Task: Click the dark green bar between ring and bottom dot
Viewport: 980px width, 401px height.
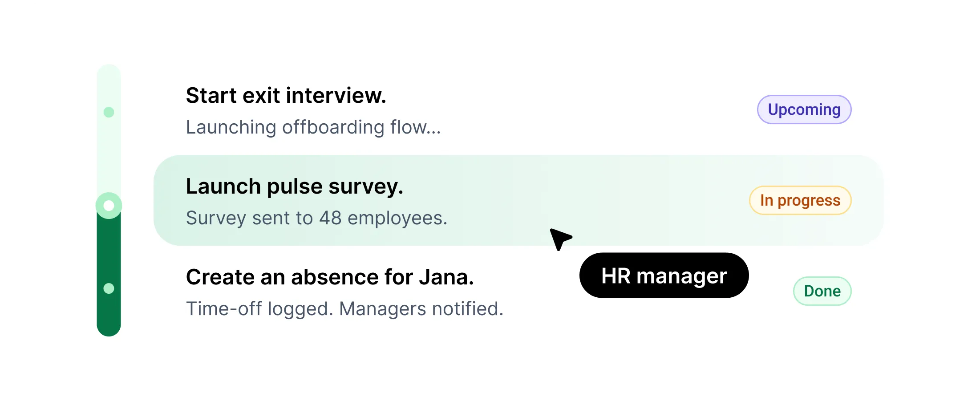Action: coord(109,249)
